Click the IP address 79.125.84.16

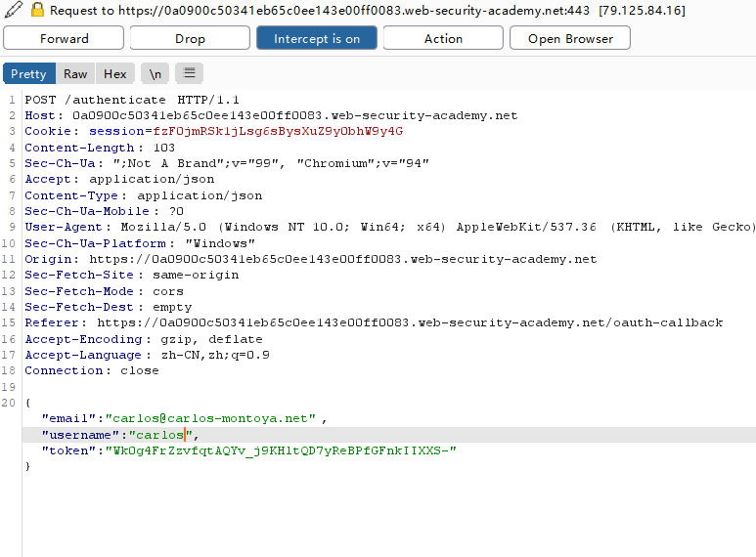(642, 10)
